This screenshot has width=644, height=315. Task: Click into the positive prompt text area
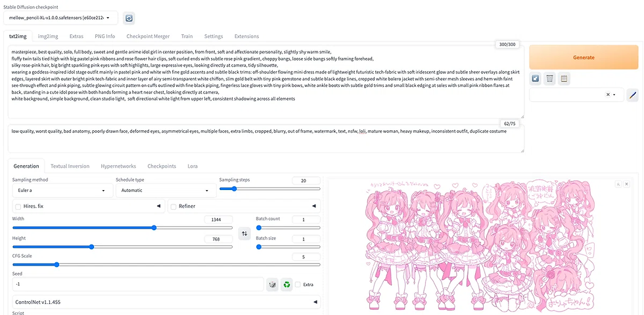coord(265,82)
